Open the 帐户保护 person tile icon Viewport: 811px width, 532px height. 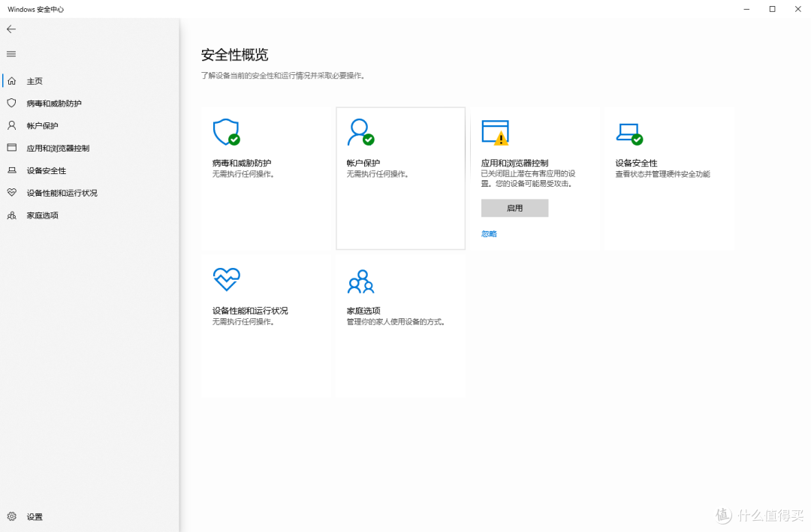click(360, 132)
